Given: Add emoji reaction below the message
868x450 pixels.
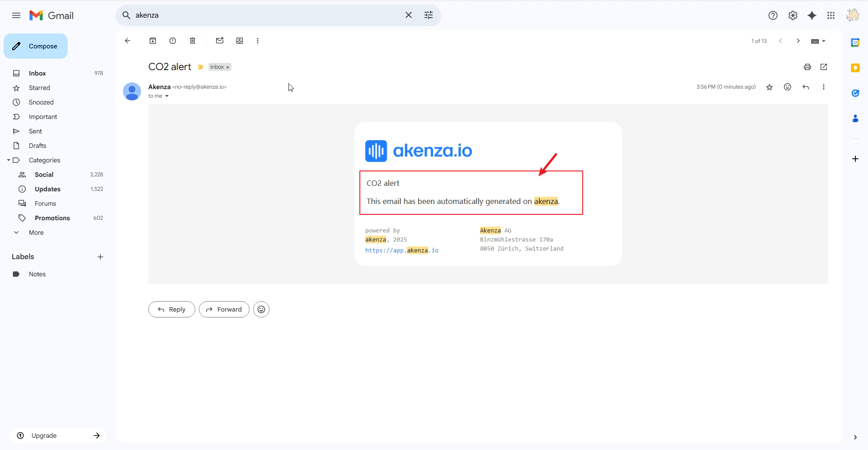Looking at the screenshot, I should (x=261, y=309).
